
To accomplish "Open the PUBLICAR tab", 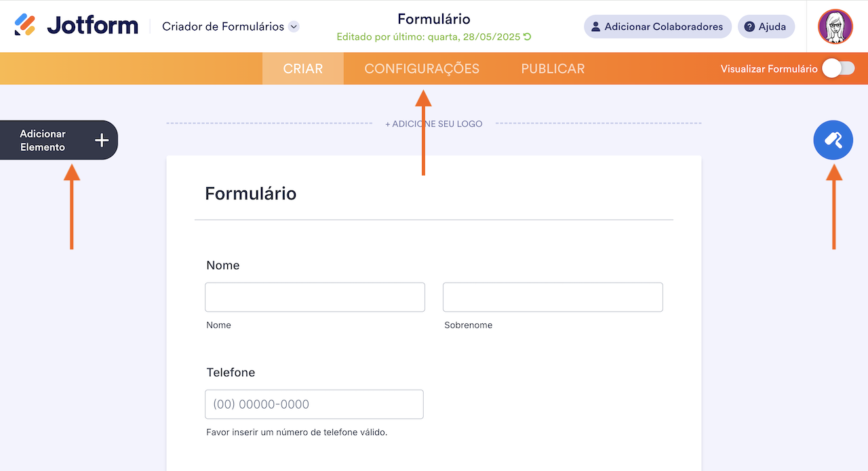I will (x=553, y=68).
